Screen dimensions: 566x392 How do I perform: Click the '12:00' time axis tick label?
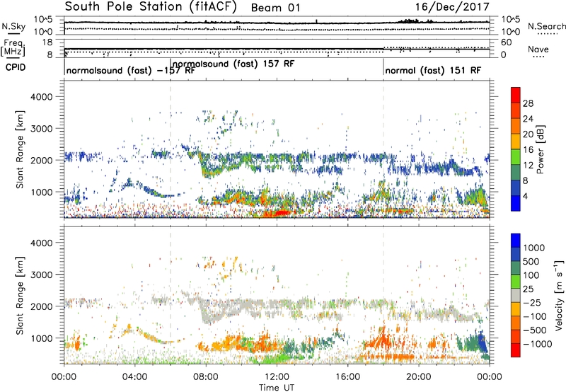pos(277,377)
